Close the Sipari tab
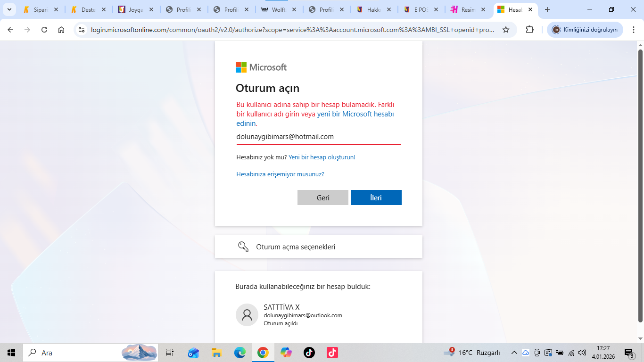 click(x=56, y=9)
